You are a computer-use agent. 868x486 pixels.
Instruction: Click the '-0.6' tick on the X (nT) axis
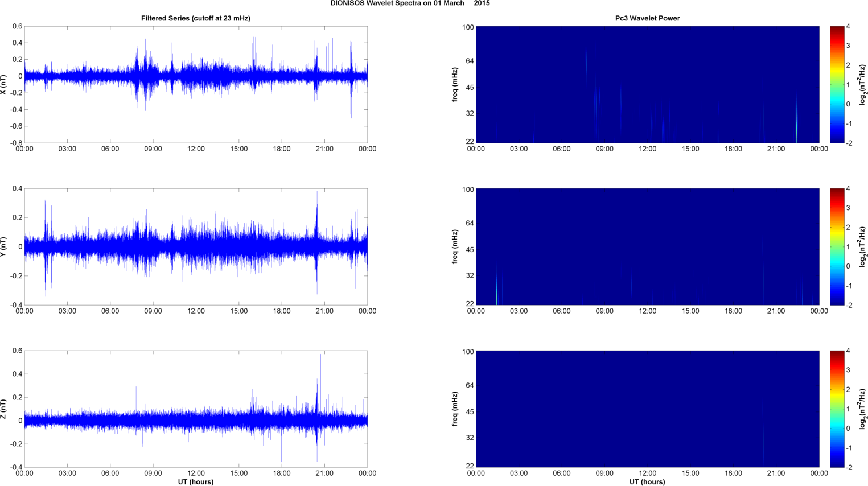point(16,126)
